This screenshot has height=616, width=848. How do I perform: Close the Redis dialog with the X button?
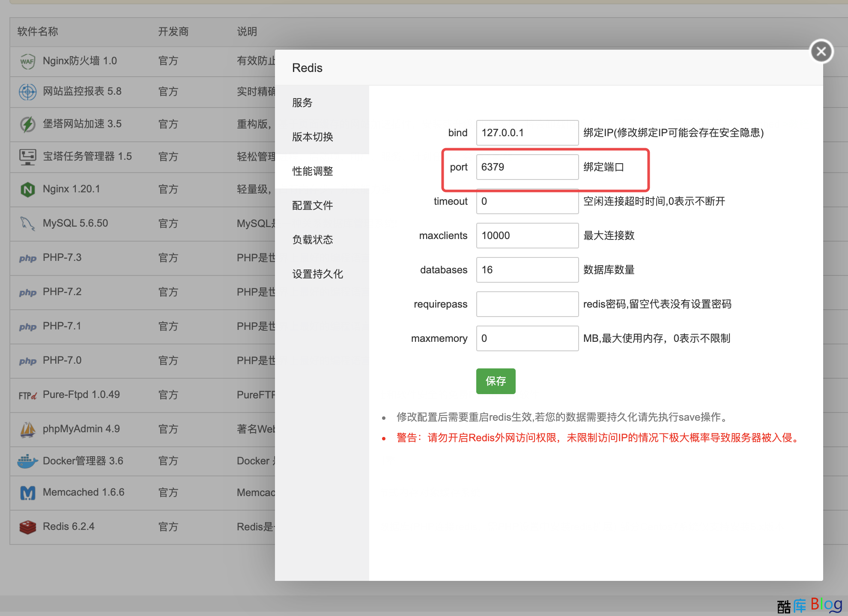pyautogui.click(x=821, y=51)
